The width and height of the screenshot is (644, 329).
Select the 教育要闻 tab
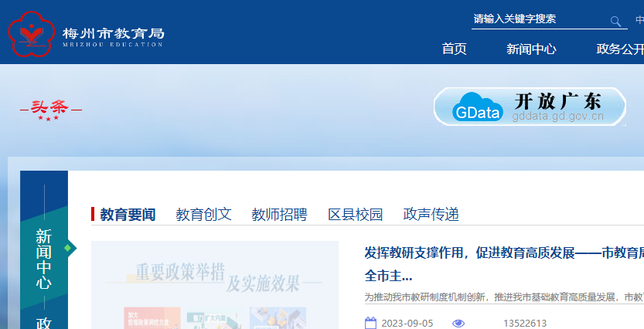[x=128, y=215]
